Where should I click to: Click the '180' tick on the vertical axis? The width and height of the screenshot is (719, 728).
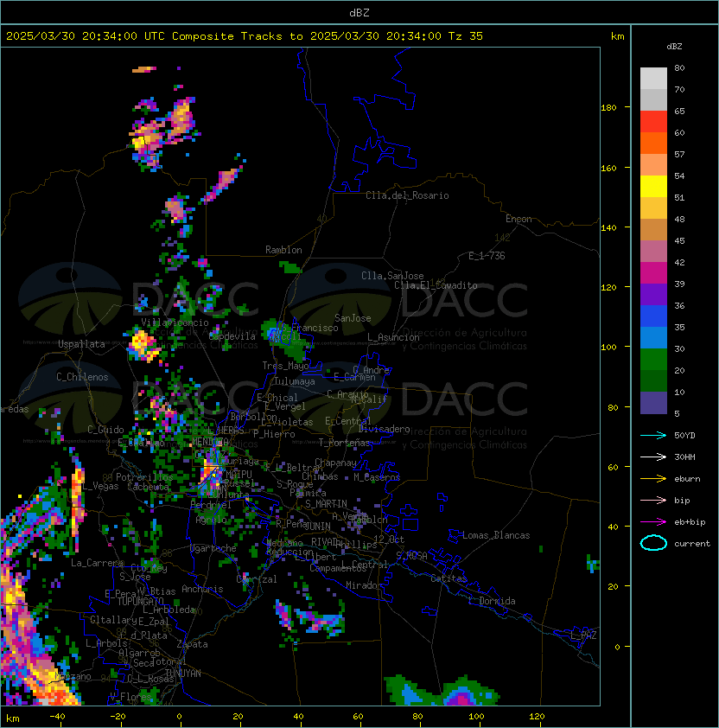(608, 108)
